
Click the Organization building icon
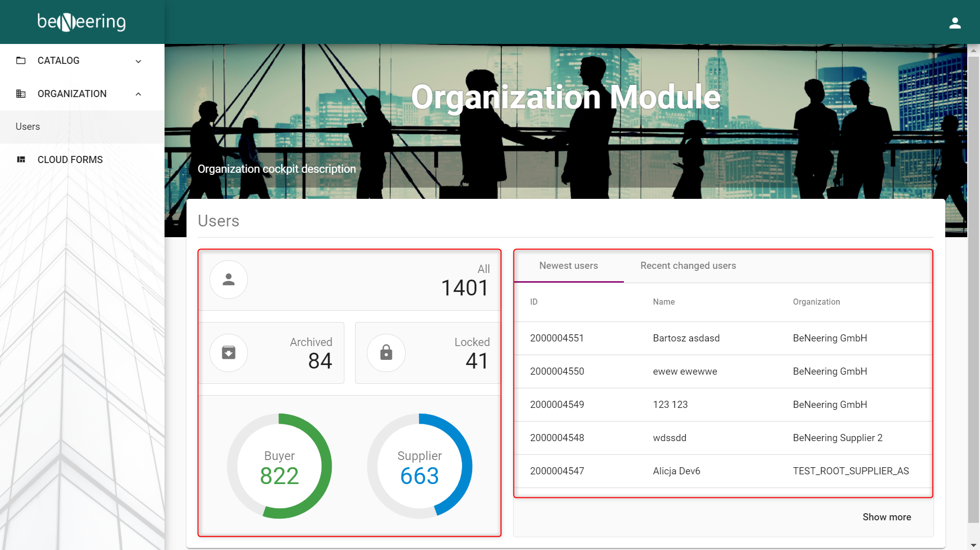(x=21, y=94)
